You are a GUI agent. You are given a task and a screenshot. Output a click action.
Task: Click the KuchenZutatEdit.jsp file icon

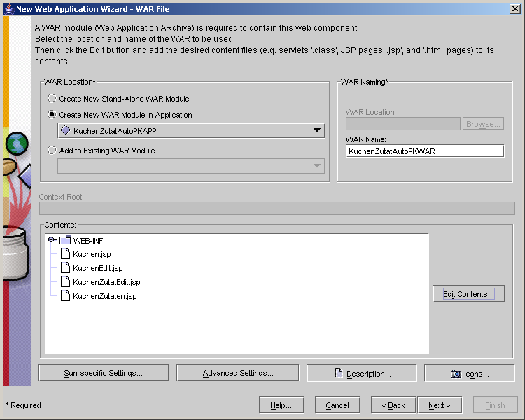pyautogui.click(x=65, y=281)
